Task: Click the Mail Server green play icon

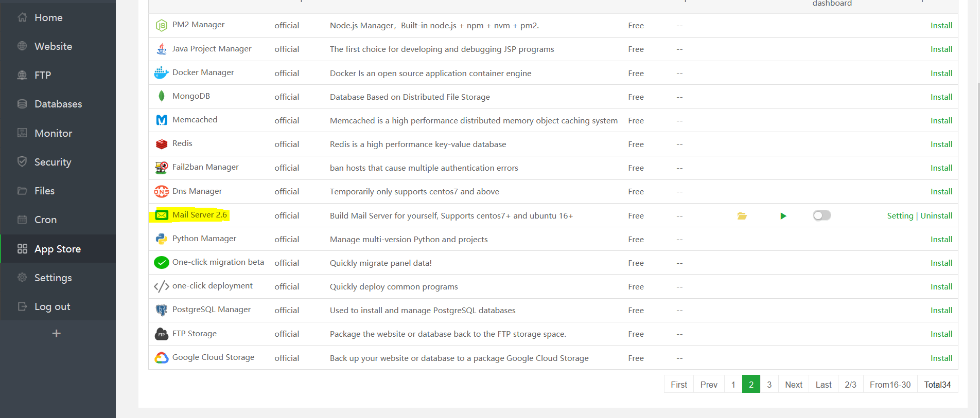Action: (x=783, y=216)
